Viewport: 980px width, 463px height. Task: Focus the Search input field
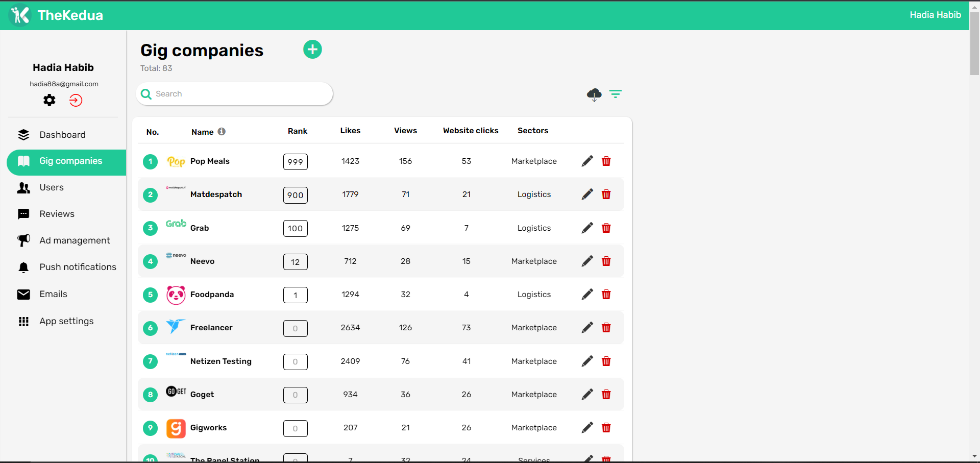tap(235, 94)
